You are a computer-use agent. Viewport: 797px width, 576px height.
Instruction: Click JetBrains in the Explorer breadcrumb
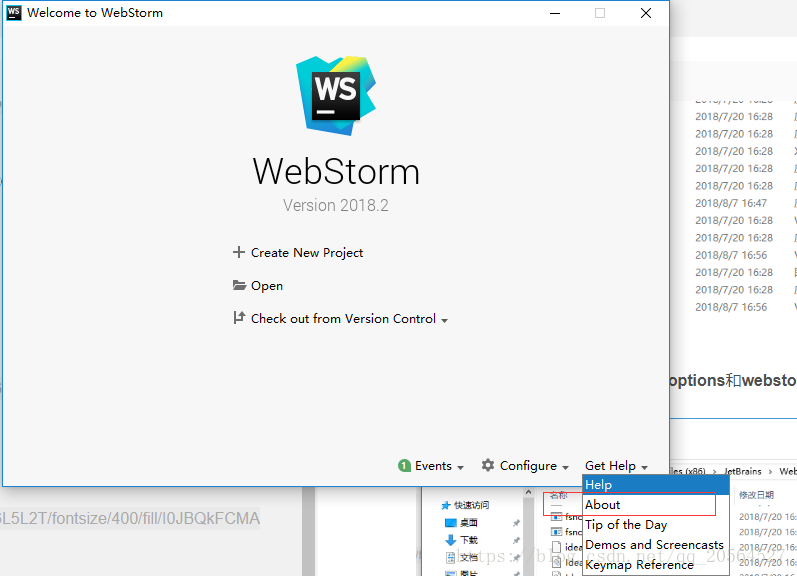click(743, 471)
